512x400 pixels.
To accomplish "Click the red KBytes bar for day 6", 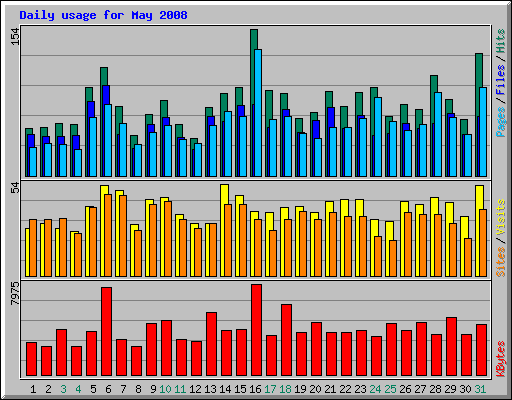I will tap(107, 332).
